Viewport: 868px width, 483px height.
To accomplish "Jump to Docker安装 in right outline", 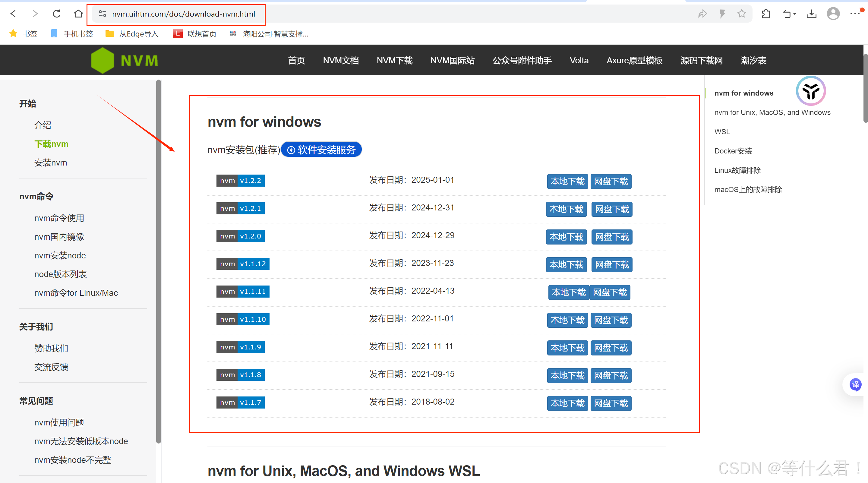I will pyautogui.click(x=733, y=151).
